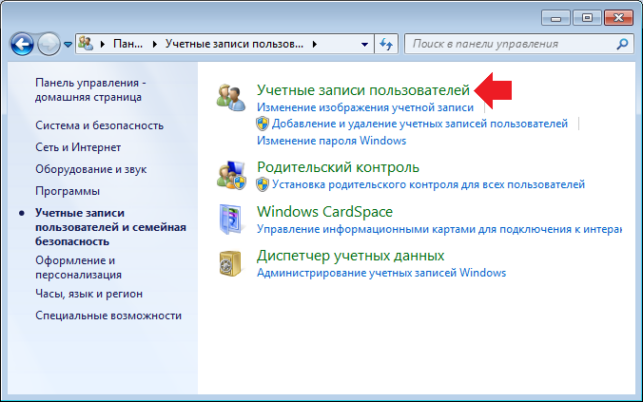643x402 pixels.
Task: Close the Control Panel window
Action: (x=618, y=18)
